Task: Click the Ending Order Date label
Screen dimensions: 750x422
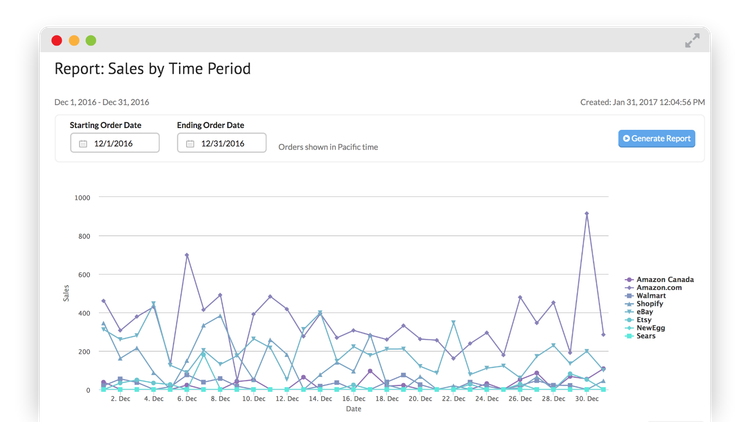Action: click(210, 125)
